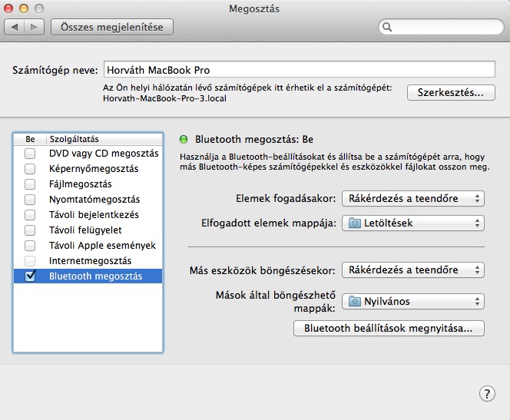The image size is (510, 420).
Task: Select the Képernyőmegosztás service row
Action: [88, 169]
